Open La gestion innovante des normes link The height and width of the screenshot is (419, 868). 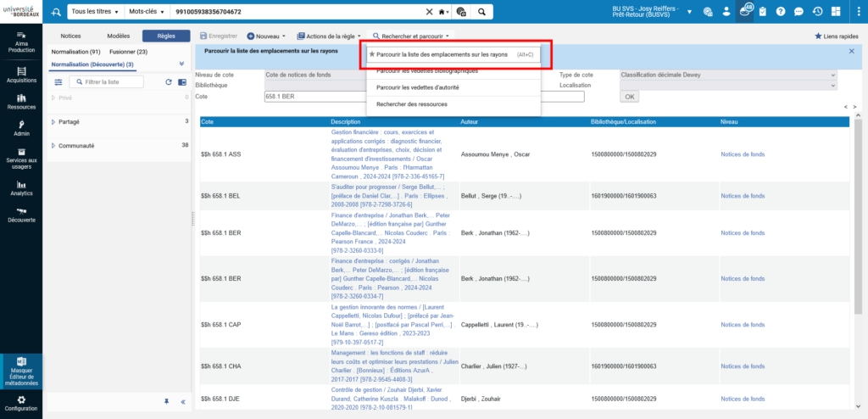pyautogui.click(x=393, y=325)
